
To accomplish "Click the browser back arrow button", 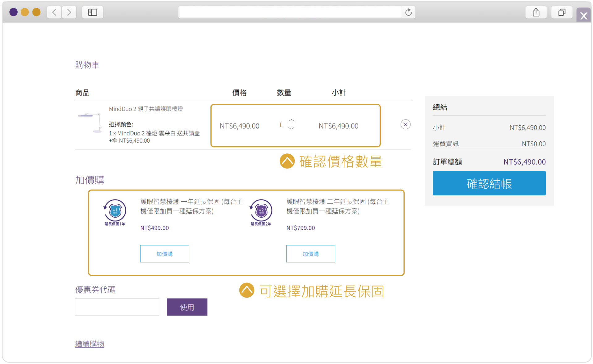I will point(54,12).
